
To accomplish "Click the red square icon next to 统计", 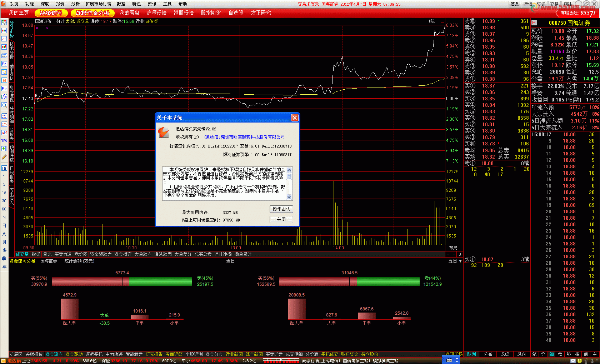I will 442,21.
